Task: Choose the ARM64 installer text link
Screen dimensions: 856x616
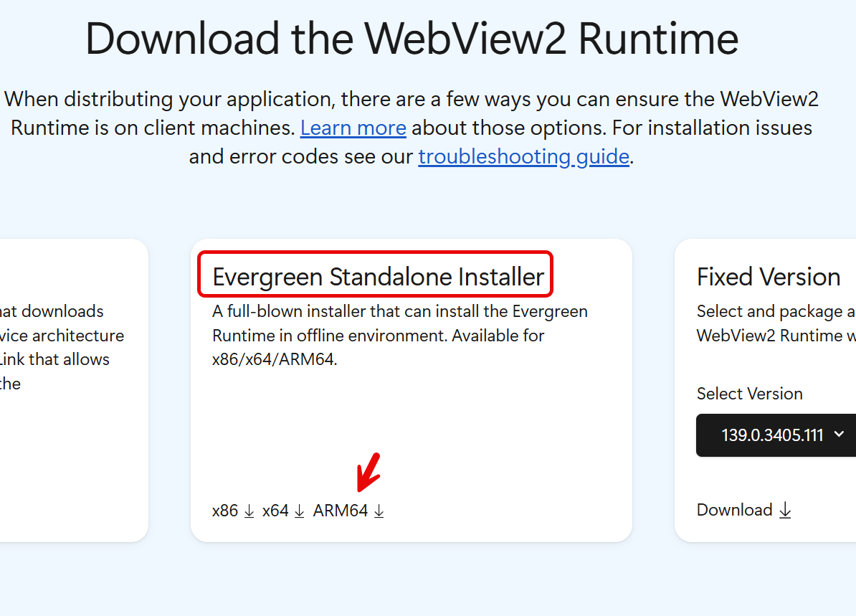Action: coord(341,511)
